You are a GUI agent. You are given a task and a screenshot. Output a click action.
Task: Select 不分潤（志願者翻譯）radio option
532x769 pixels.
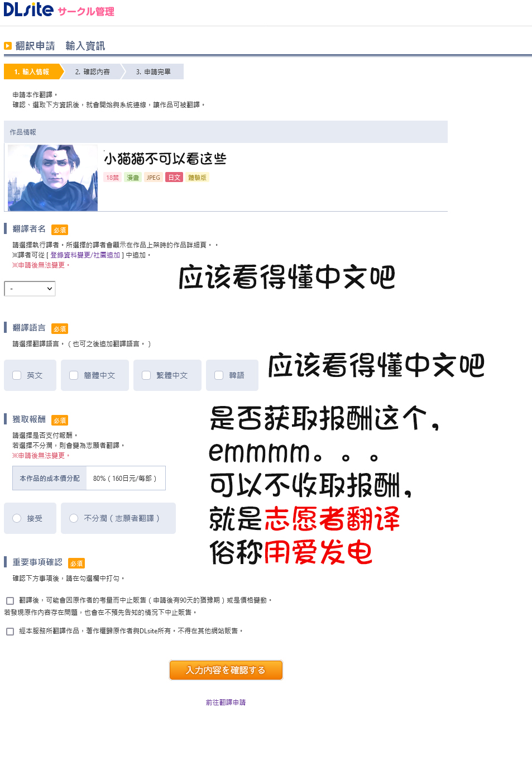(x=74, y=518)
